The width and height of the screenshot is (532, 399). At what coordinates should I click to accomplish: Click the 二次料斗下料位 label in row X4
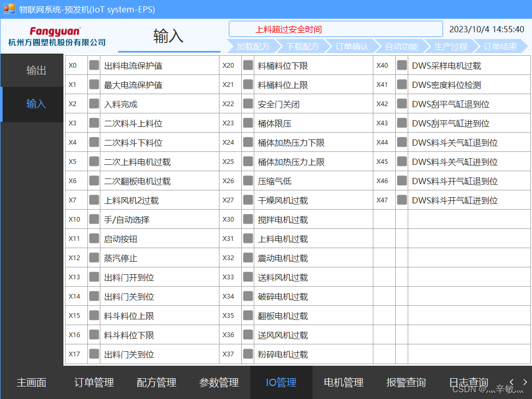point(133,143)
